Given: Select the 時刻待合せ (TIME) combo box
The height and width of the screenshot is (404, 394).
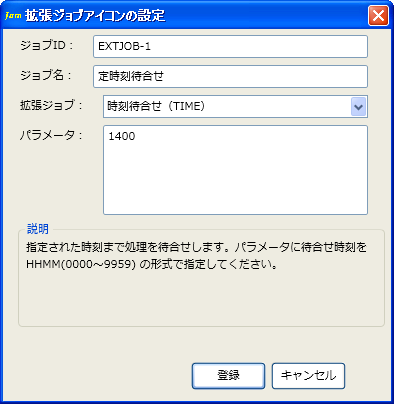Looking at the screenshot, I should pos(235,107).
